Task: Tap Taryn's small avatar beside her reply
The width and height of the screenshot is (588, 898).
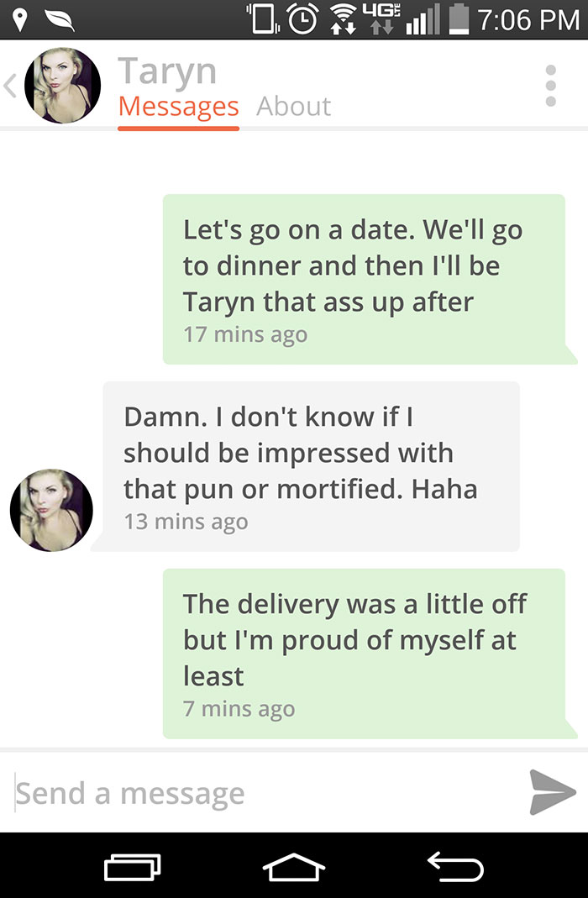Action: 50,508
